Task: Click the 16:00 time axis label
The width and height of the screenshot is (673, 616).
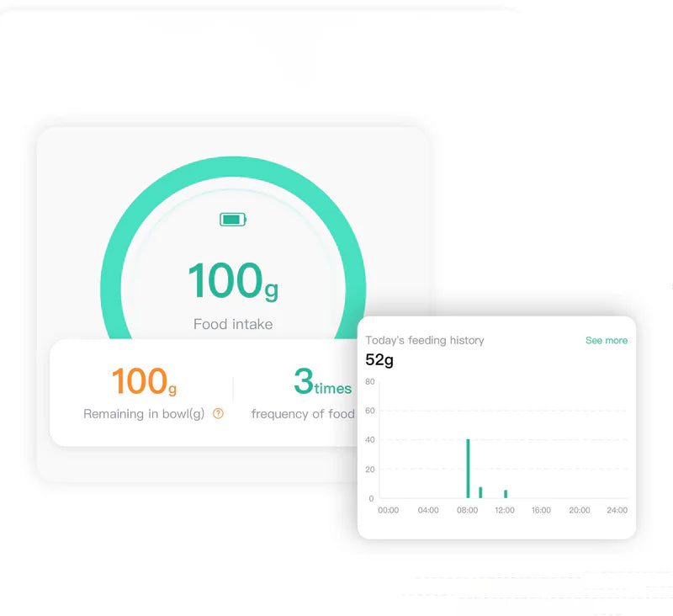Action: 542,510
